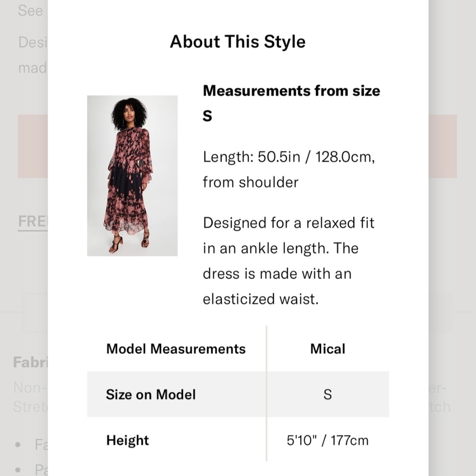Screen dimensions: 476x476
Task: Click the size S value cell
Action: click(x=327, y=394)
